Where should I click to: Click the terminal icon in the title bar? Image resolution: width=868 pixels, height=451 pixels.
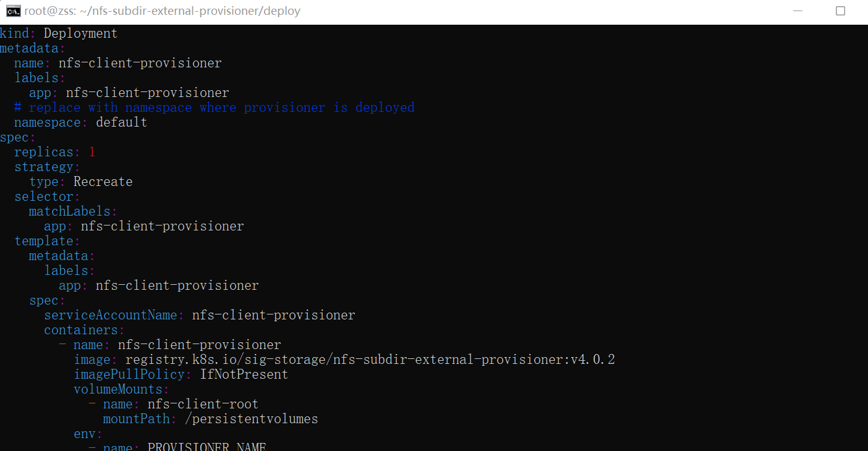(x=13, y=11)
